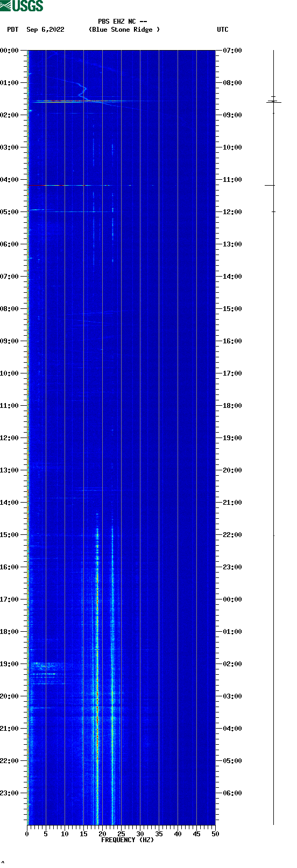Viewport: 297px width, 868px height.
Task: Click the UTC time label '12:00'
Action: coord(232,212)
